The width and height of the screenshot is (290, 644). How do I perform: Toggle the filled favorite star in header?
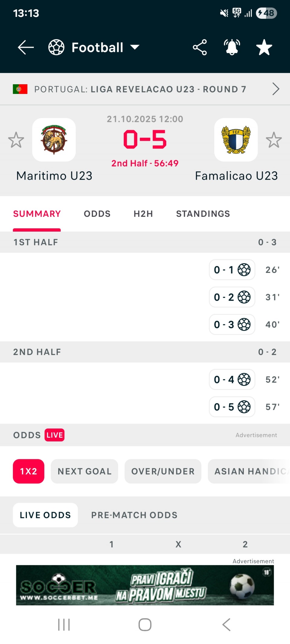coord(264,47)
